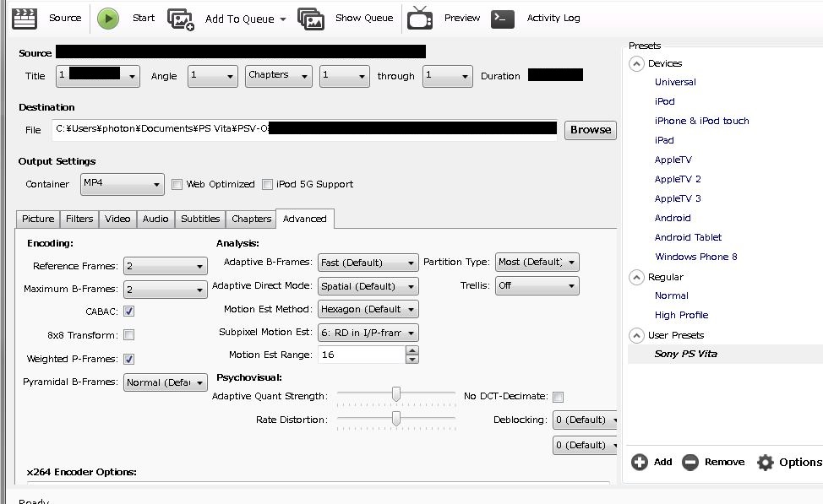
Task: Switch to the Video tab
Action: 117,219
